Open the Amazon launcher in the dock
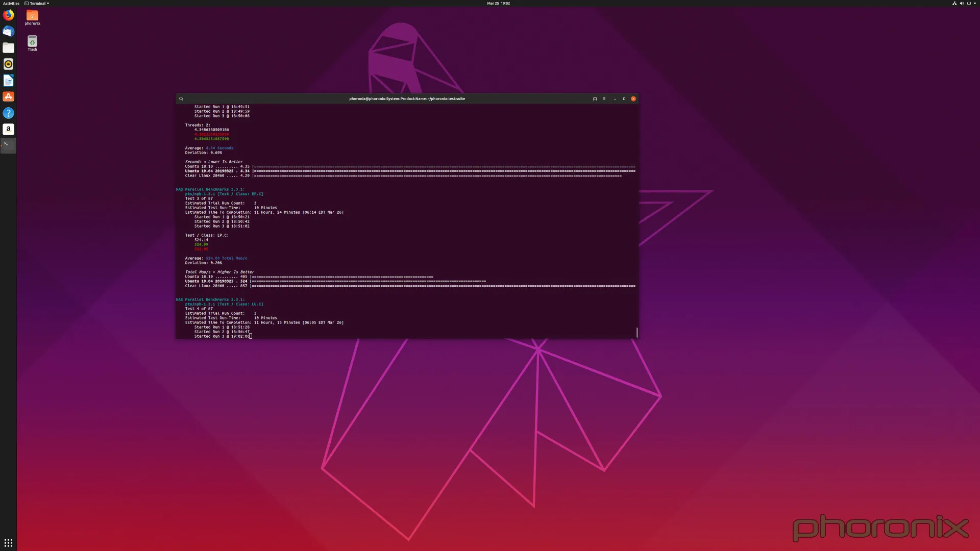Screen dimensions: 980x551 [8, 130]
